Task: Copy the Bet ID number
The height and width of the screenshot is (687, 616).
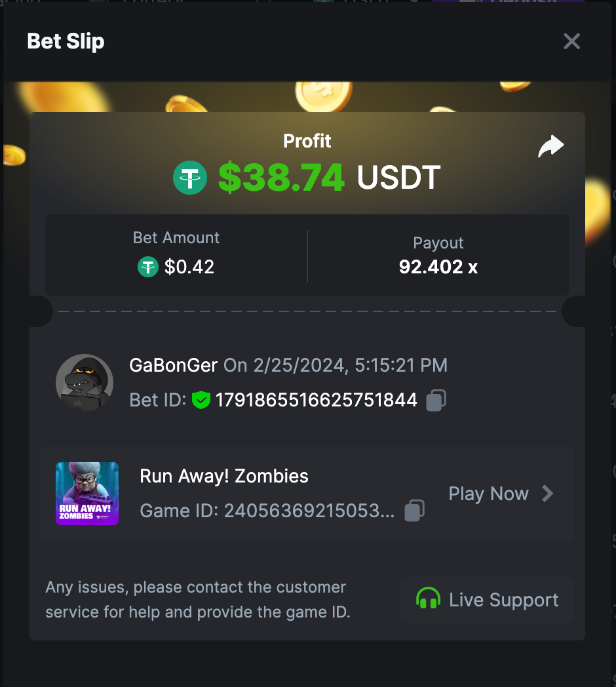Action: (436, 400)
